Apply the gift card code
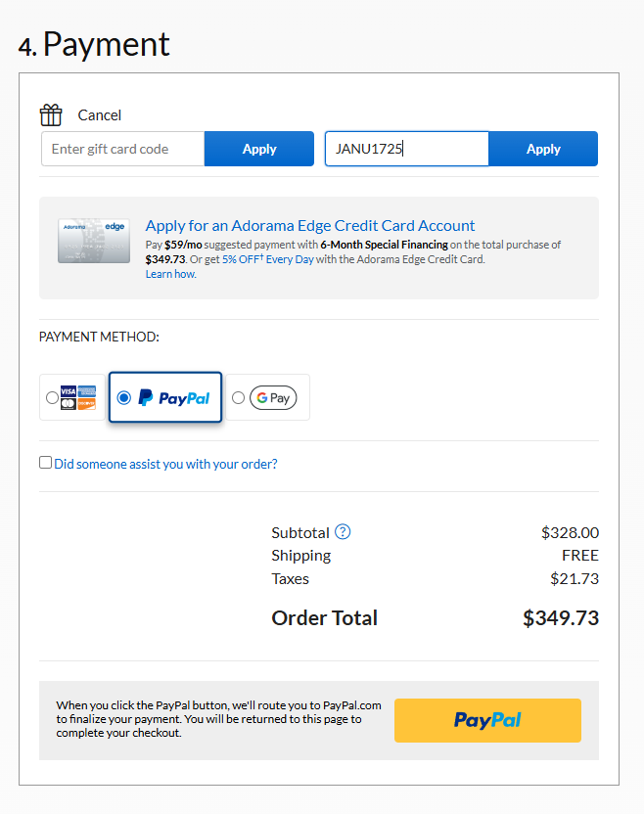The height and width of the screenshot is (814, 644). click(259, 149)
